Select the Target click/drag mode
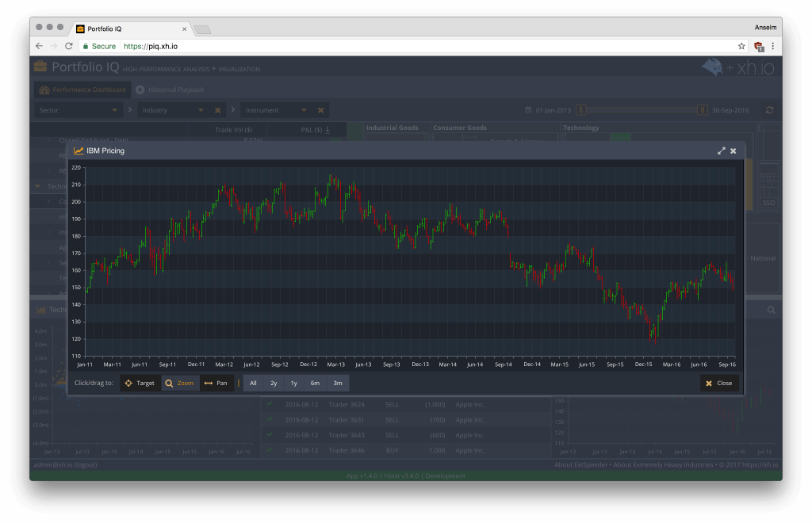 tap(140, 384)
